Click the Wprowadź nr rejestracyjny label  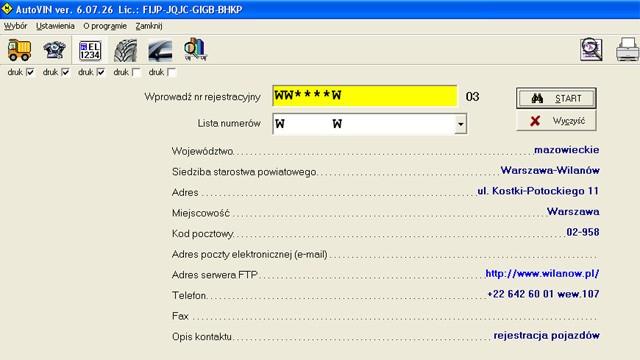point(202,97)
